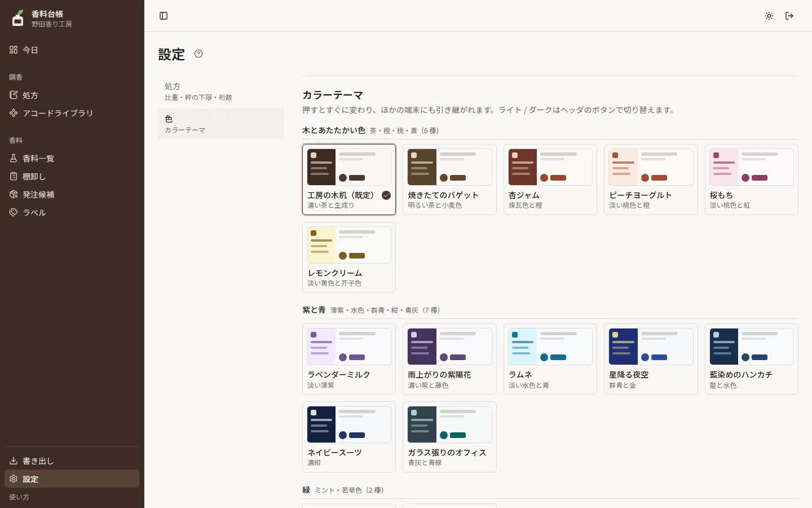Click the アコードライブラリ icon

pyautogui.click(x=14, y=113)
